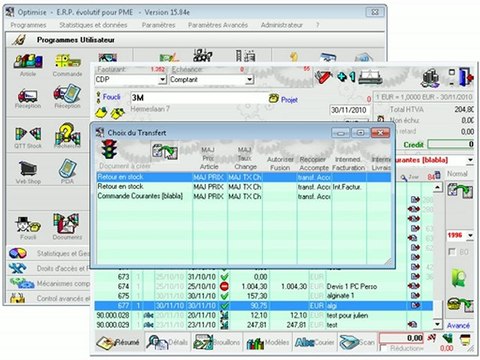Select document row 674 Devis 1 PC Perso

[263, 286]
